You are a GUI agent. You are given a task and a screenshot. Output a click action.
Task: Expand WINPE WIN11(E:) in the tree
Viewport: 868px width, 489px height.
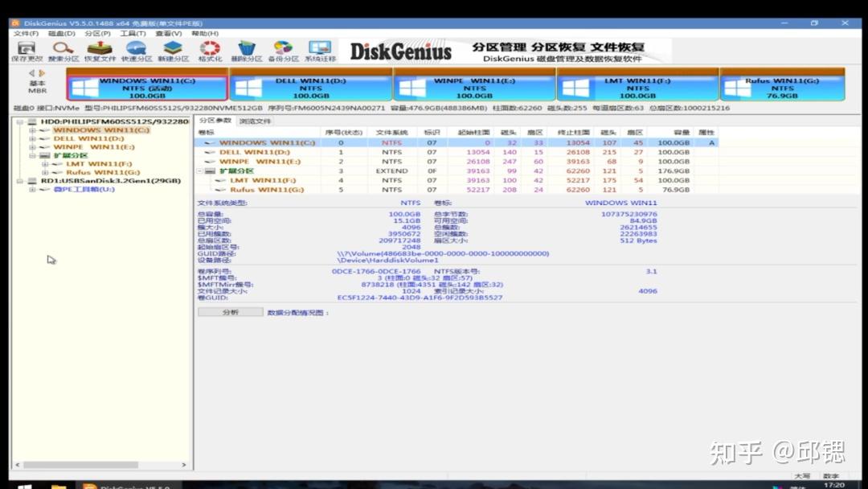(x=32, y=146)
